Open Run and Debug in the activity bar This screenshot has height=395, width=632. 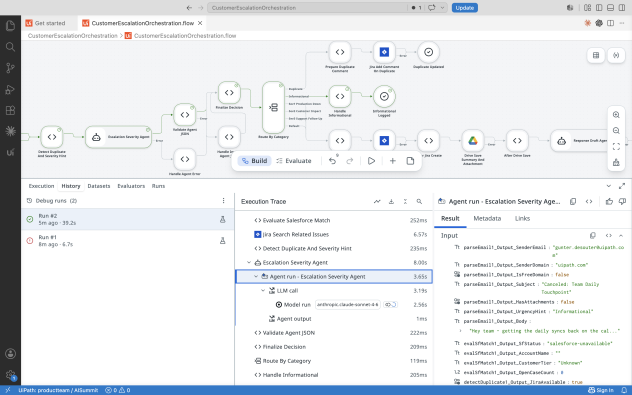(10, 89)
